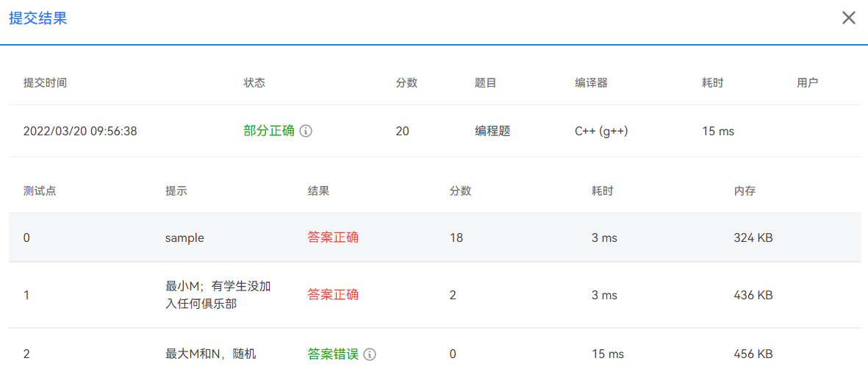Click the 提交结果 dialog title
Image resolution: width=868 pixels, height=375 pixels.
(37, 18)
